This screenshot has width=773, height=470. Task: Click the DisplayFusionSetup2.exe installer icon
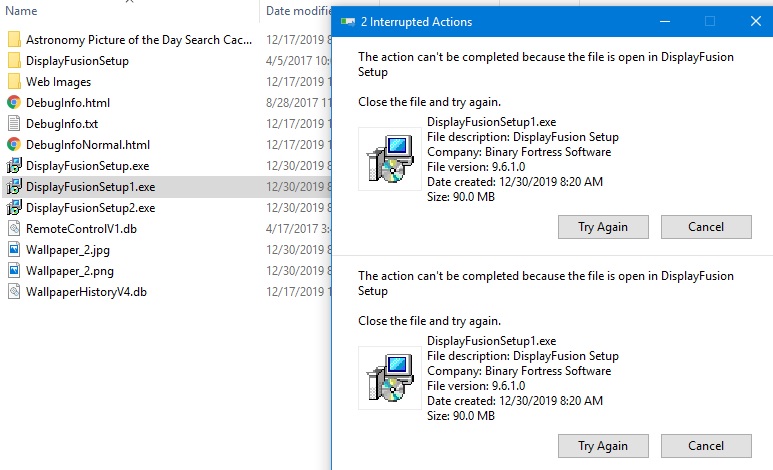click(14, 208)
